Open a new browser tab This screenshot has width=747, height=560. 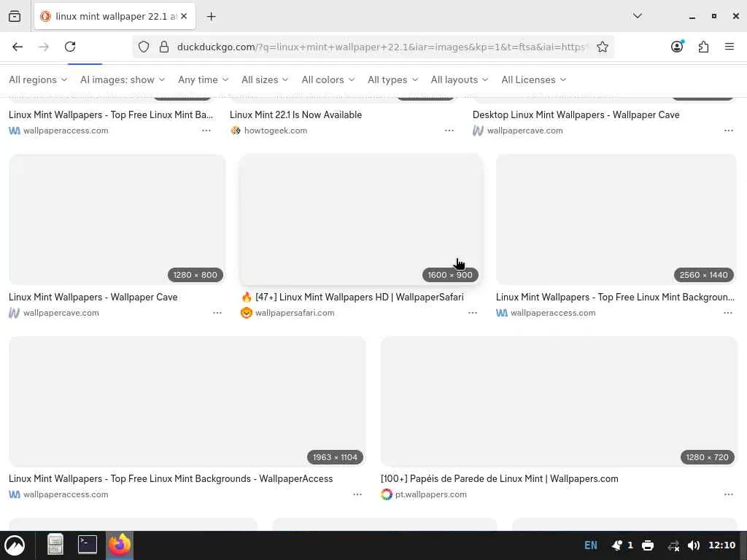pos(211,16)
